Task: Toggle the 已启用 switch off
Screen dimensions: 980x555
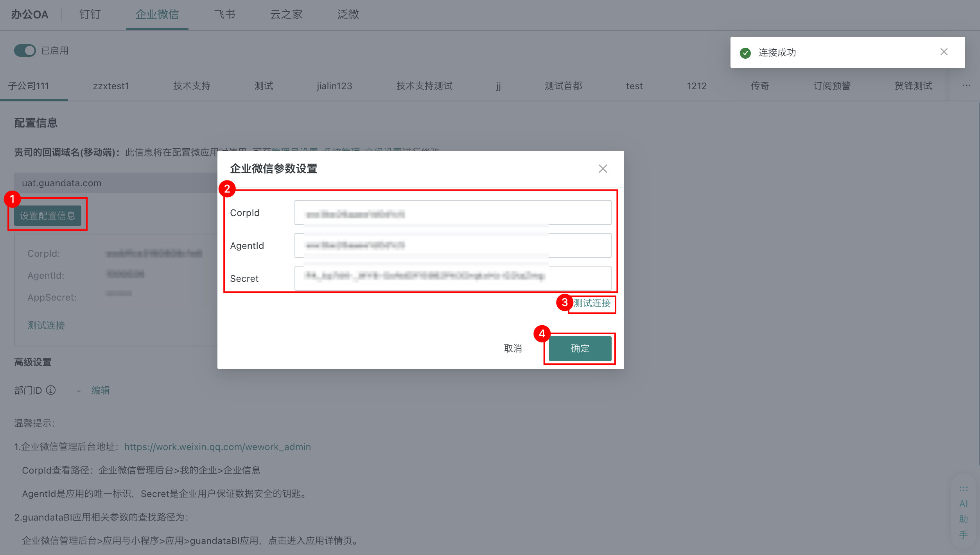Action: click(x=25, y=50)
